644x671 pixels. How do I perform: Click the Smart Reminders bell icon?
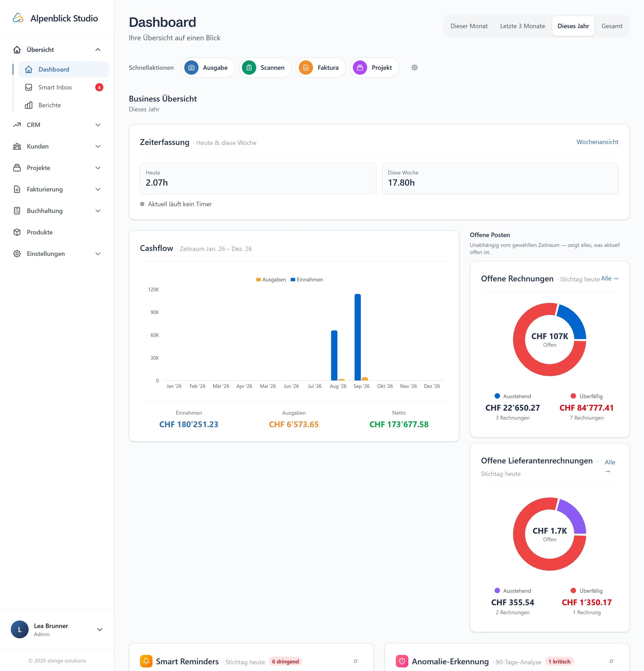[146, 661]
